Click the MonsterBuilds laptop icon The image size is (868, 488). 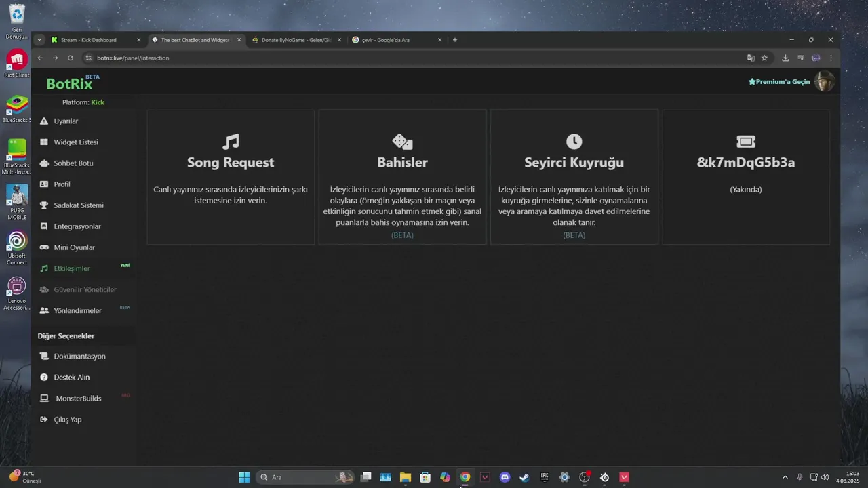[44, 398]
